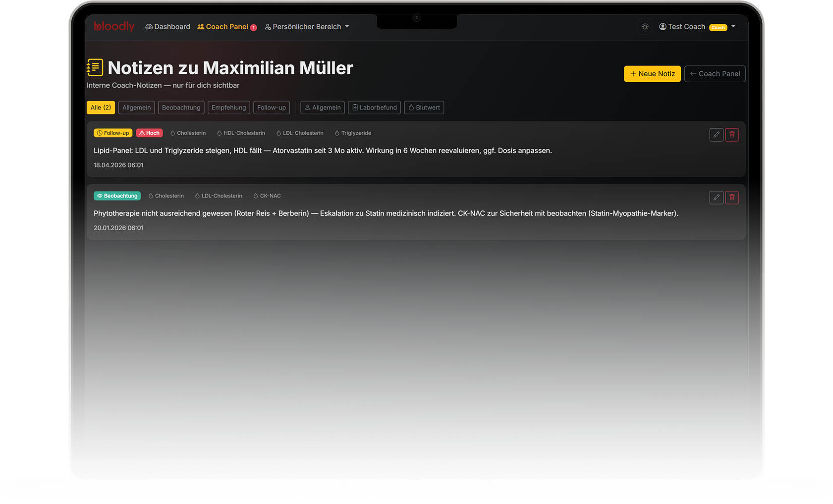Image resolution: width=833 pixels, height=504 pixels.
Task: Open the edit pencil on the Follow-up note
Action: [x=716, y=134]
